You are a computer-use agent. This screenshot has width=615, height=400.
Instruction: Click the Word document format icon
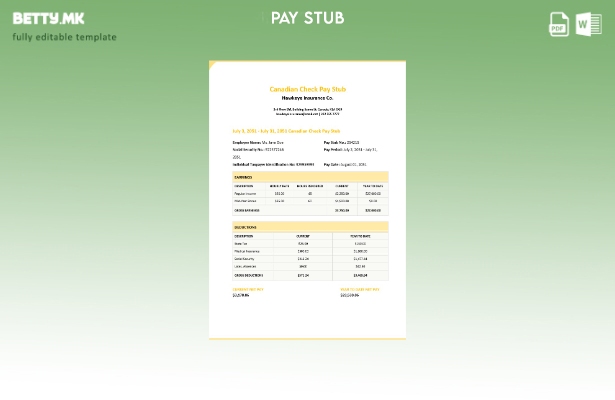tap(588, 24)
